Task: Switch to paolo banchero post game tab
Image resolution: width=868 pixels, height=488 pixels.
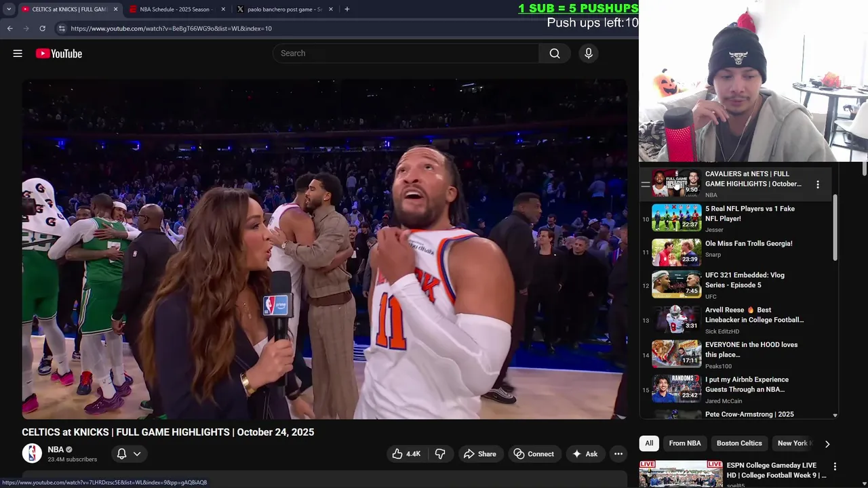Action: tap(283, 9)
